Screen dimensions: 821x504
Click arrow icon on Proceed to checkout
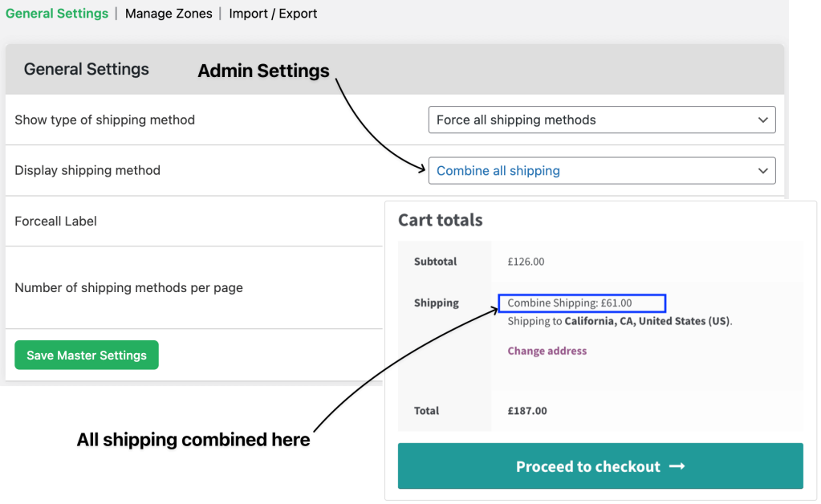(x=677, y=465)
